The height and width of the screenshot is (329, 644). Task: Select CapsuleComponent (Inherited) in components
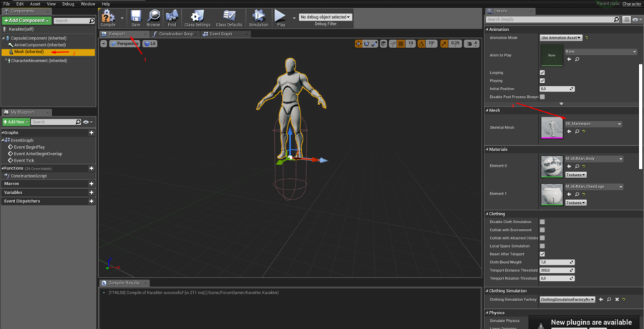(39, 38)
